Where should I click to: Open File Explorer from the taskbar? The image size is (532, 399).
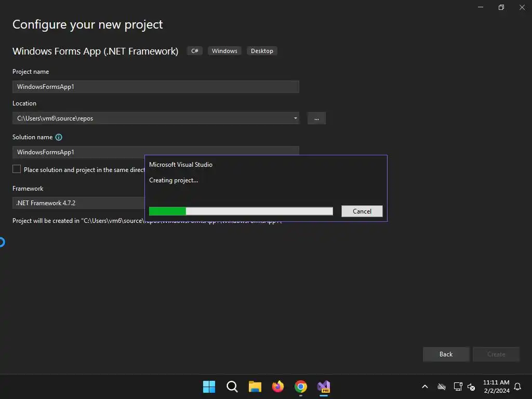(255, 387)
